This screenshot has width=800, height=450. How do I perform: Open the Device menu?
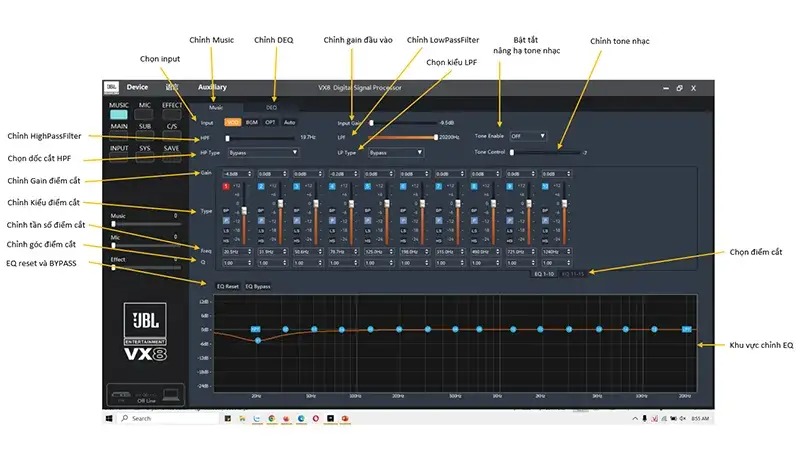coord(137,87)
